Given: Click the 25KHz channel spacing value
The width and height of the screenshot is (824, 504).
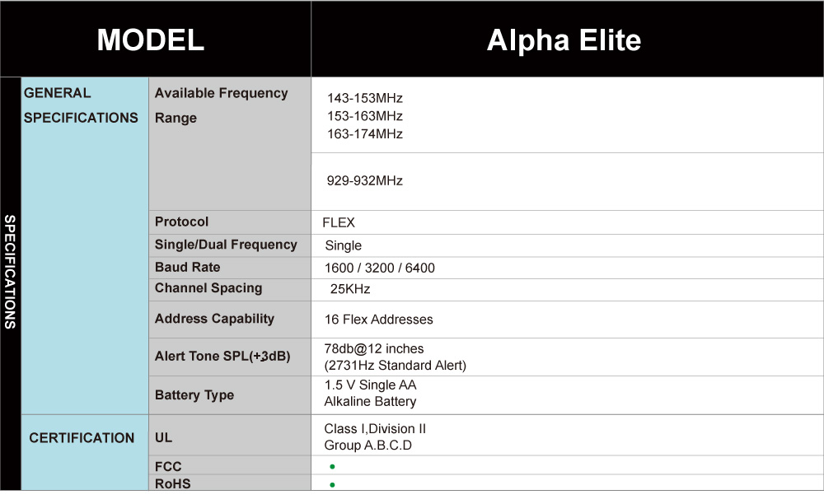Looking at the screenshot, I should tap(350, 289).
